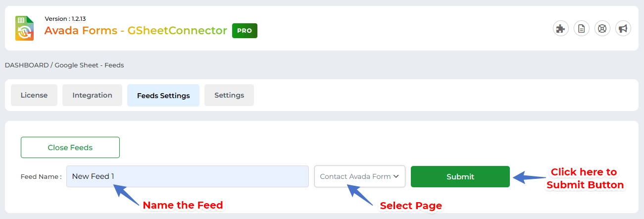Click the green Submit button
Image resolution: width=644 pixels, height=219 pixels.
[x=460, y=176]
